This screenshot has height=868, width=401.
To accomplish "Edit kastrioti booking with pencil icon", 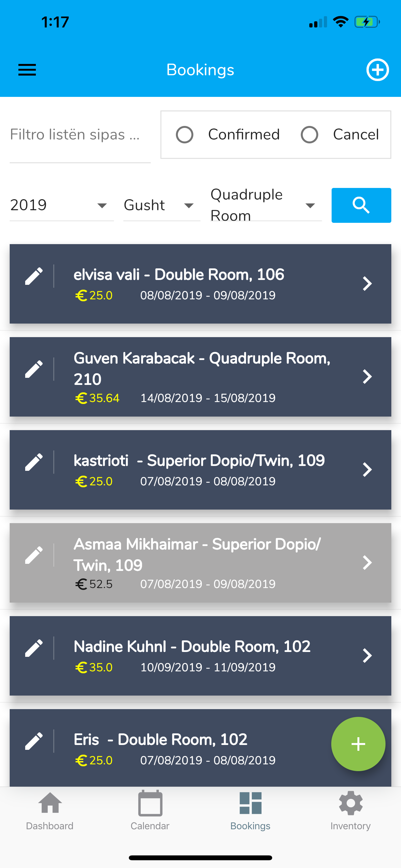I will [x=34, y=462].
